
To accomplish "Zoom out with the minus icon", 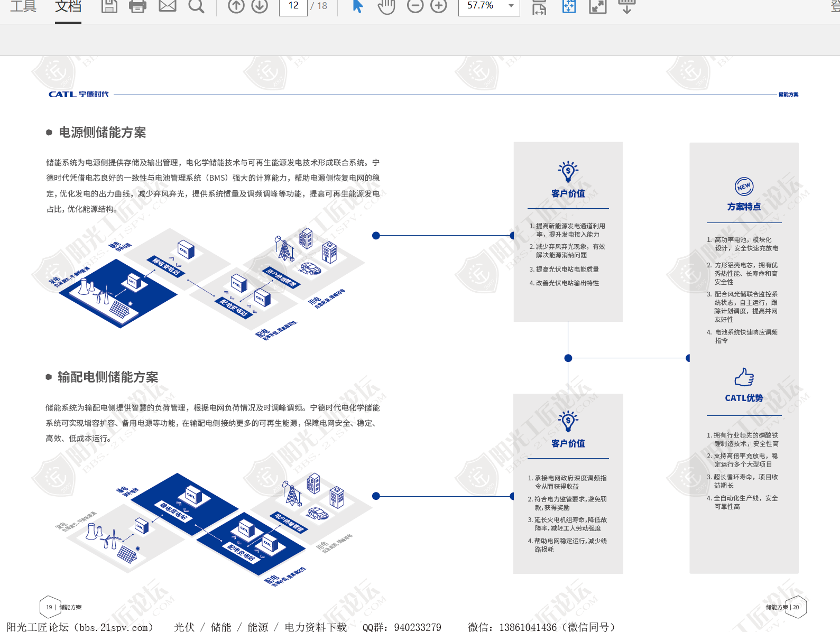I will [415, 6].
